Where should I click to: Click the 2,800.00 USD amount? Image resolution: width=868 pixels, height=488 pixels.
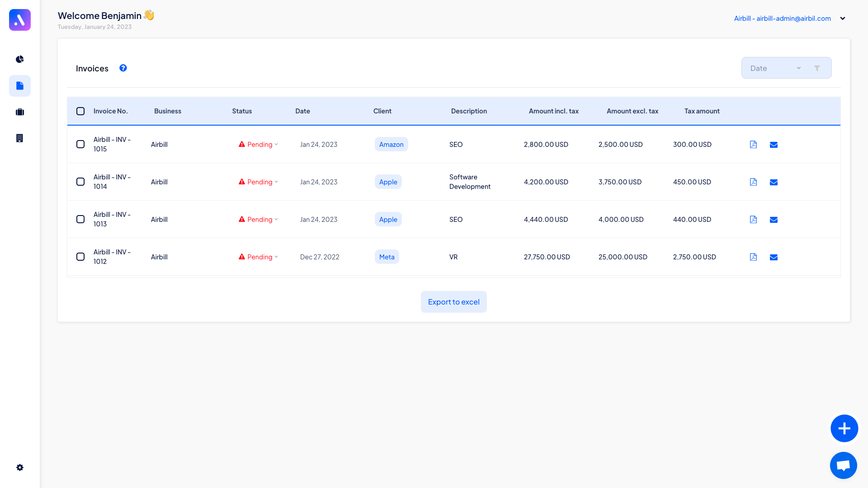[x=546, y=144]
